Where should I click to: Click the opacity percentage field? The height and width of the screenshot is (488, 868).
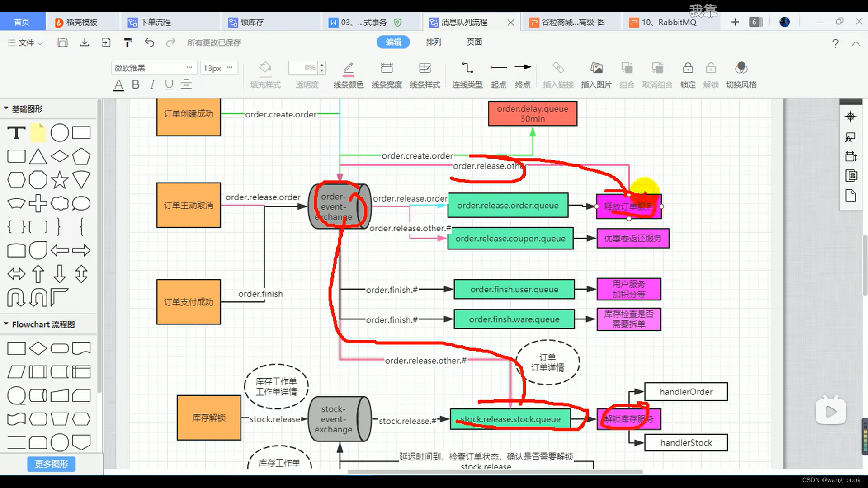(x=303, y=68)
